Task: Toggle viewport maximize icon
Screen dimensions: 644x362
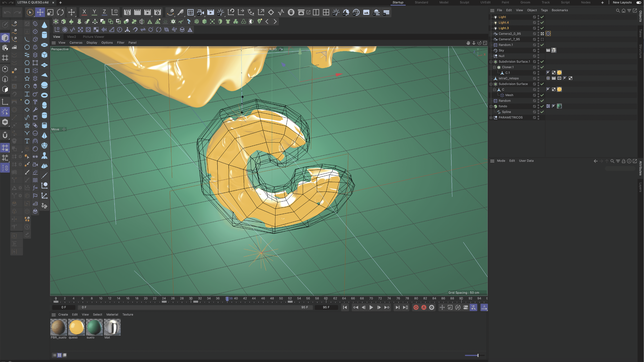Action: pos(485,43)
